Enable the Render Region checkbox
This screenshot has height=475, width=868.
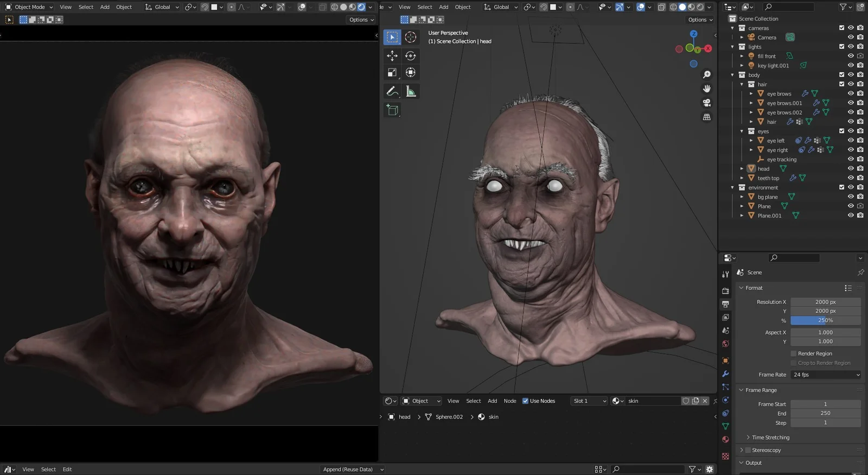coord(794,353)
